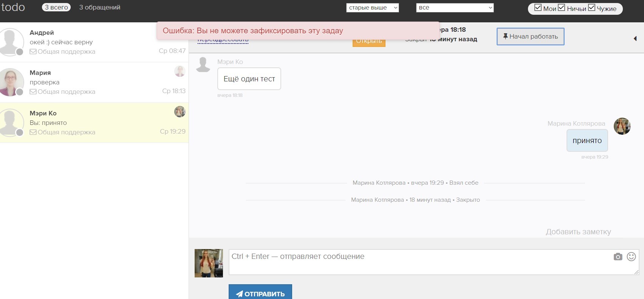Click Mary Ko's avatar in chat header

click(x=203, y=65)
